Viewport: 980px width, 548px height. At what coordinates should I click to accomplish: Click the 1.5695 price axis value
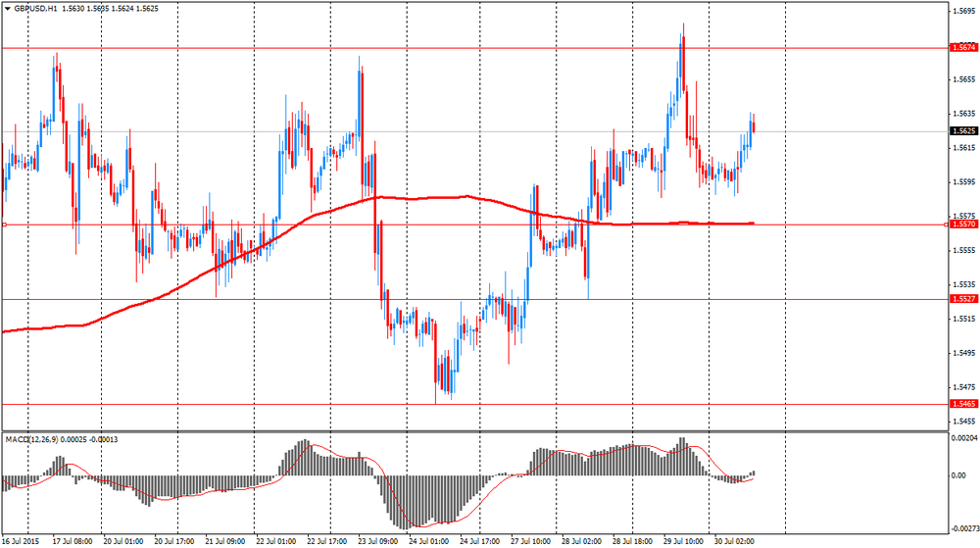tap(963, 11)
